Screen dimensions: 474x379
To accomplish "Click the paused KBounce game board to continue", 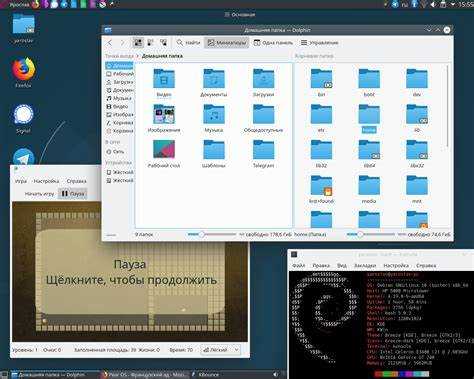I will [x=130, y=272].
